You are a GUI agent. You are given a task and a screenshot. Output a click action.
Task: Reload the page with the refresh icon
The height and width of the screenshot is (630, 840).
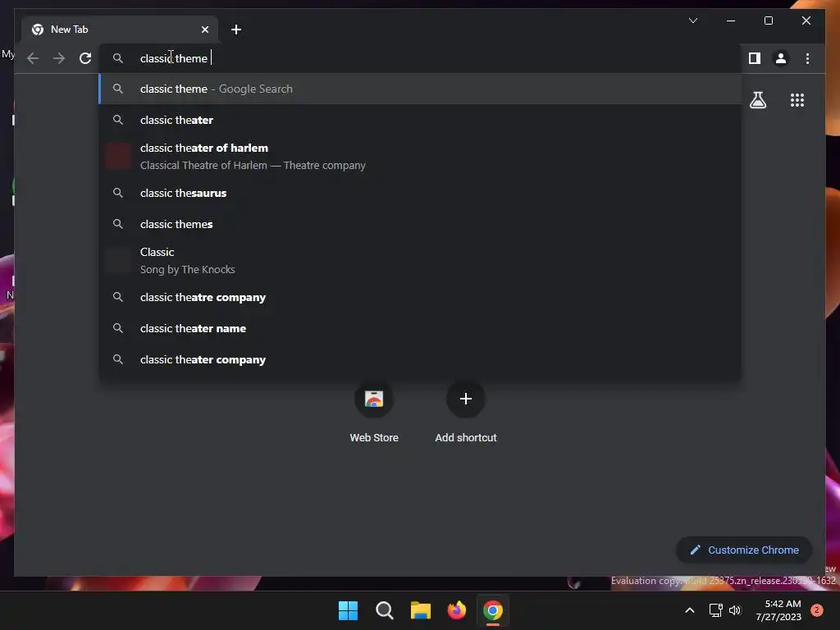(85, 58)
